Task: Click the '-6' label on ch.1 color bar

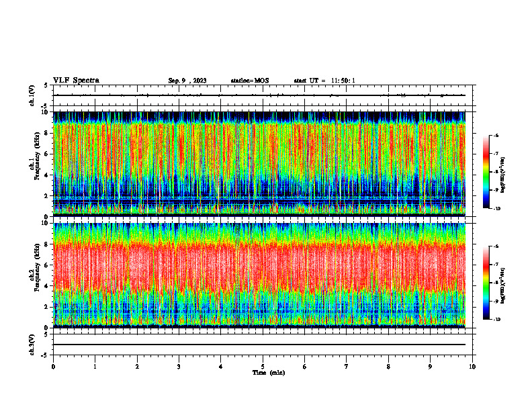Action: 496,135
